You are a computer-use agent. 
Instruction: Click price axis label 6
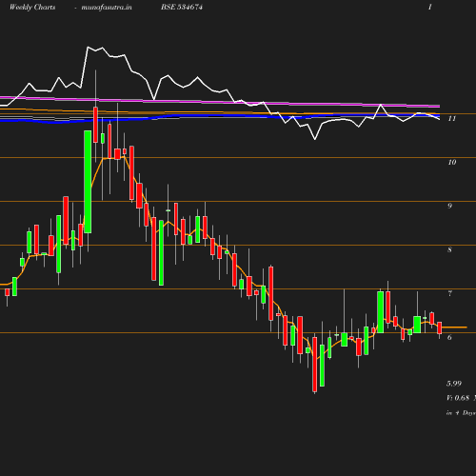pos(449,337)
